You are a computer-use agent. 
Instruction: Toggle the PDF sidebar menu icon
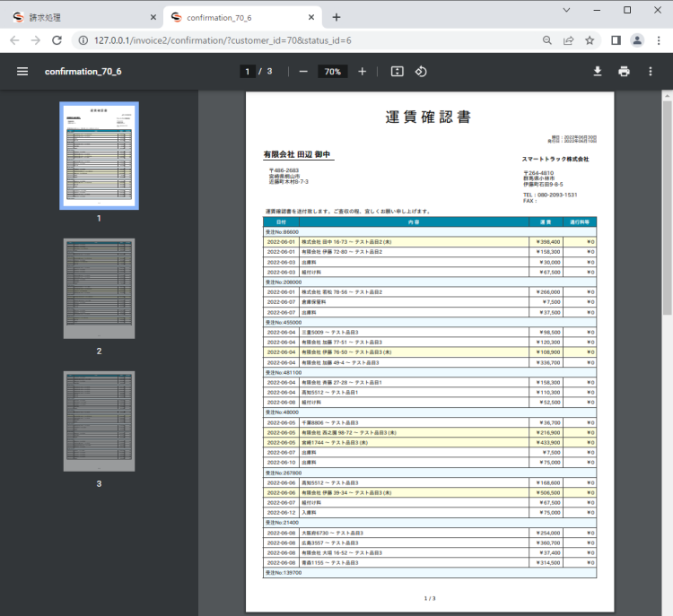[22, 72]
